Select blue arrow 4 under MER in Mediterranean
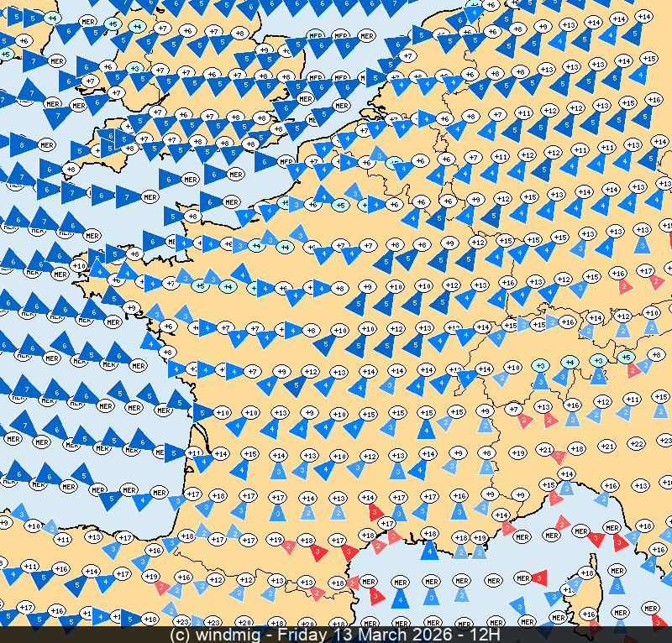Image resolution: width=672 pixels, height=643 pixels. (x=401, y=599)
